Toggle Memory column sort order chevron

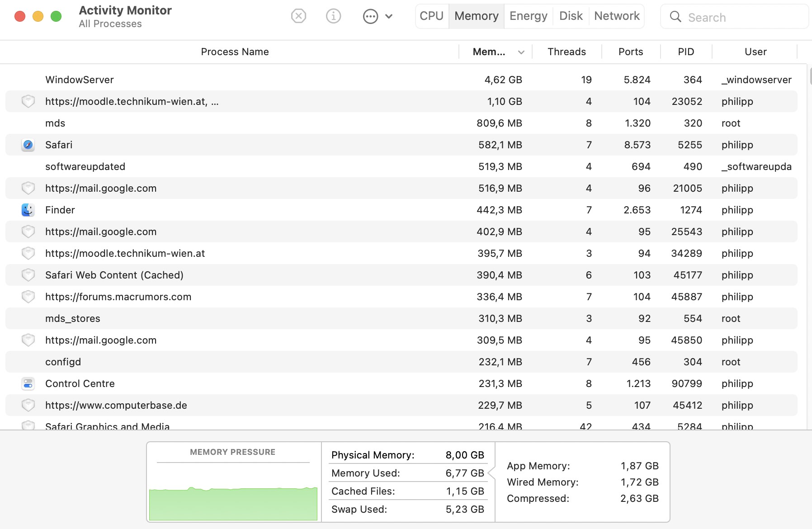click(521, 52)
